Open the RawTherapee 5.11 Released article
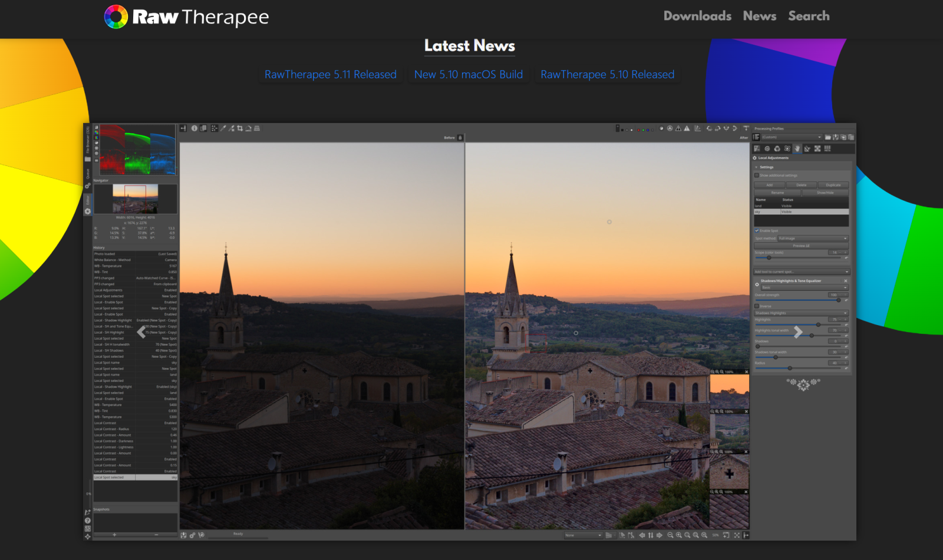The image size is (943, 560). (331, 75)
